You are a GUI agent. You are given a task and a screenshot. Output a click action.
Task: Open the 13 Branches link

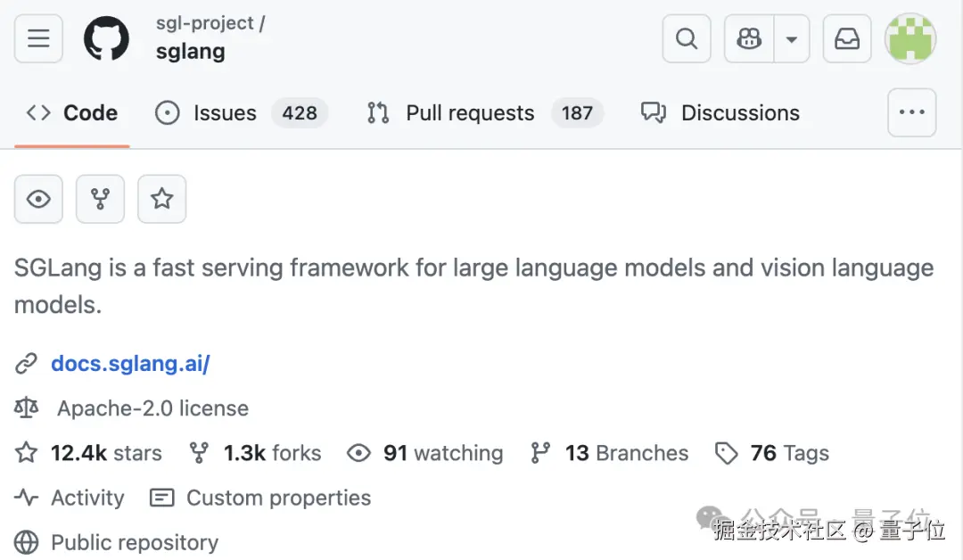[x=626, y=453]
